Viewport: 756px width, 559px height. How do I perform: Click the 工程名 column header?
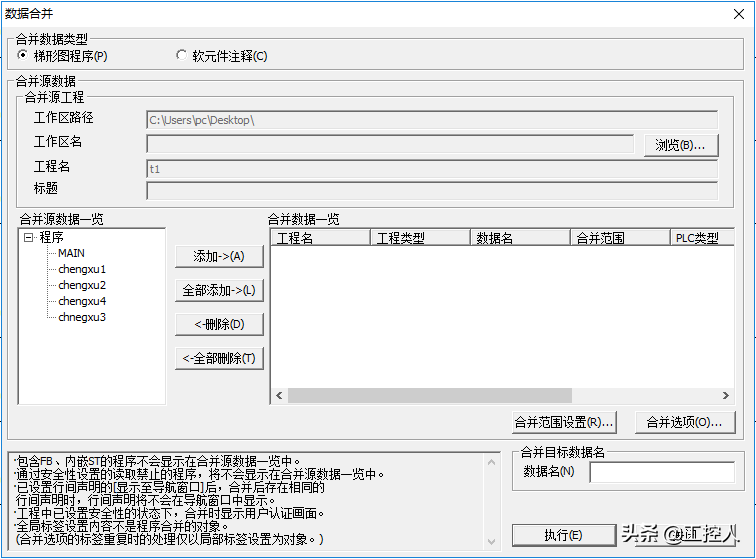point(321,238)
